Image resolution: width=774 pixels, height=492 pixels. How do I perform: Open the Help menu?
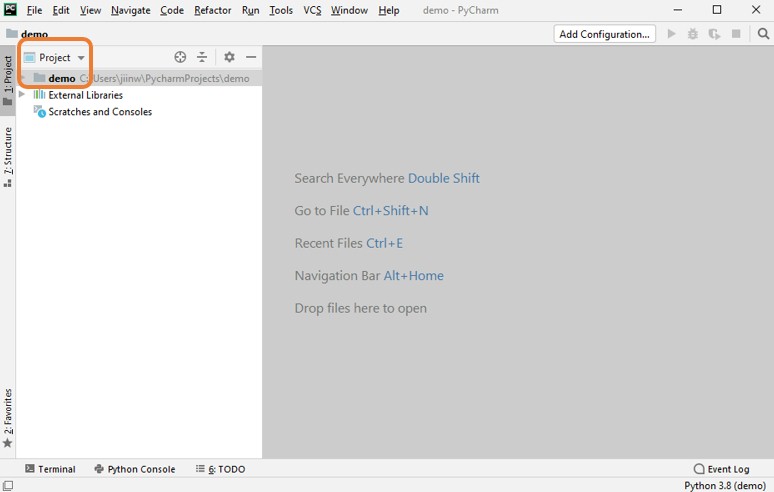point(388,10)
